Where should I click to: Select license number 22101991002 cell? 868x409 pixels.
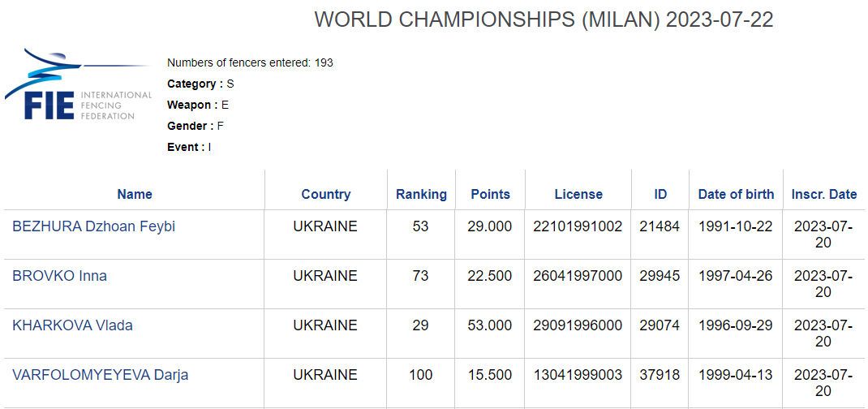click(x=578, y=226)
